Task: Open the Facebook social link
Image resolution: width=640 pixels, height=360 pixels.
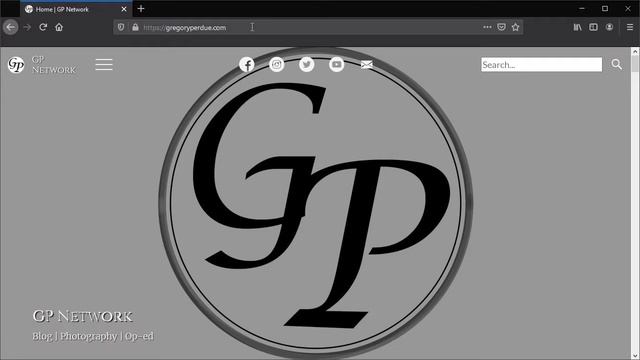Action: (x=247, y=64)
